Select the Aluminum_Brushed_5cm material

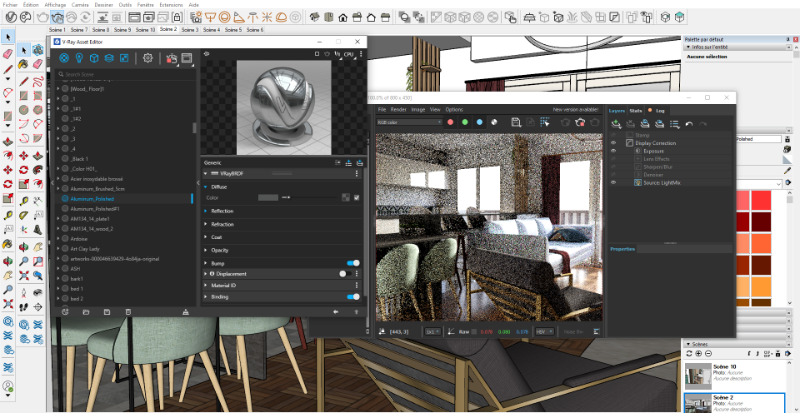coord(97,188)
